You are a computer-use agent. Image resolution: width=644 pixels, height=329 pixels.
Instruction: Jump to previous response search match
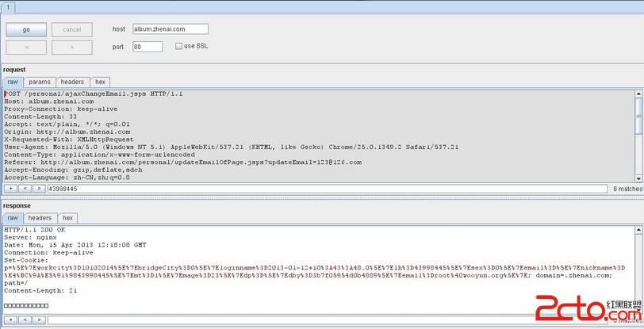click(x=25, y=319)
